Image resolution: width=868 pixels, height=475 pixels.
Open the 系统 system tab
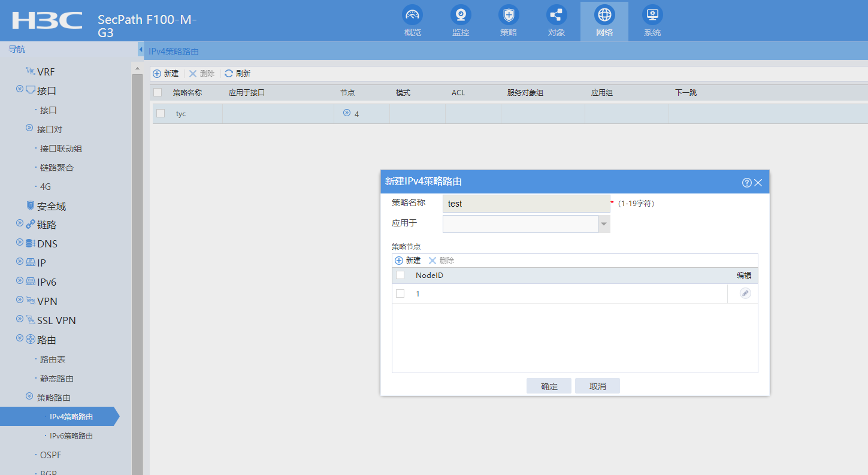tap(652, 21)
